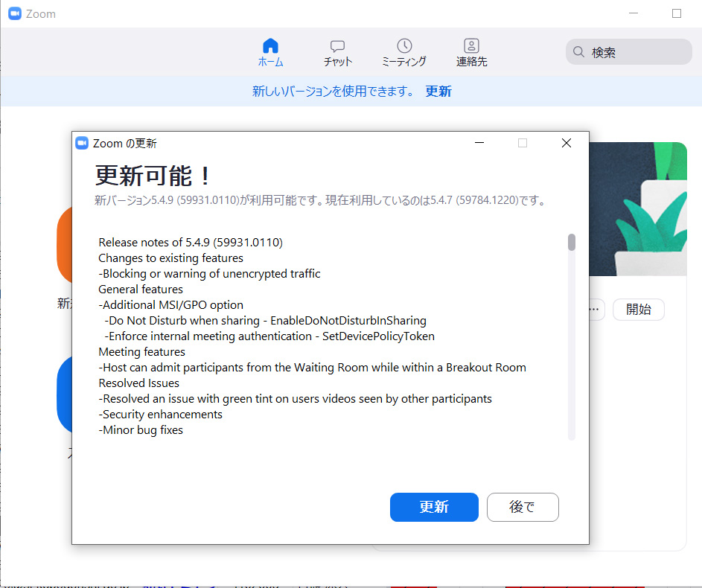
Task: Click 'General features' heading
Action: coord(141,290)
